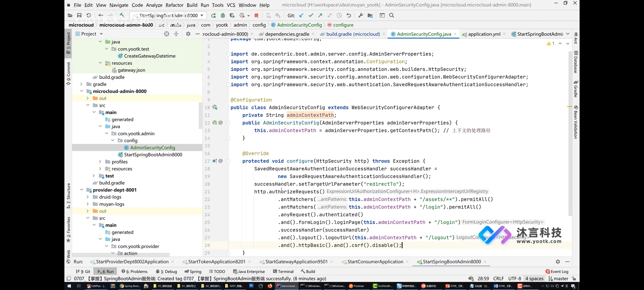The image size is (644, 290).
Task: Collapse the provider-dept-8001 module node
Action: 82,190
